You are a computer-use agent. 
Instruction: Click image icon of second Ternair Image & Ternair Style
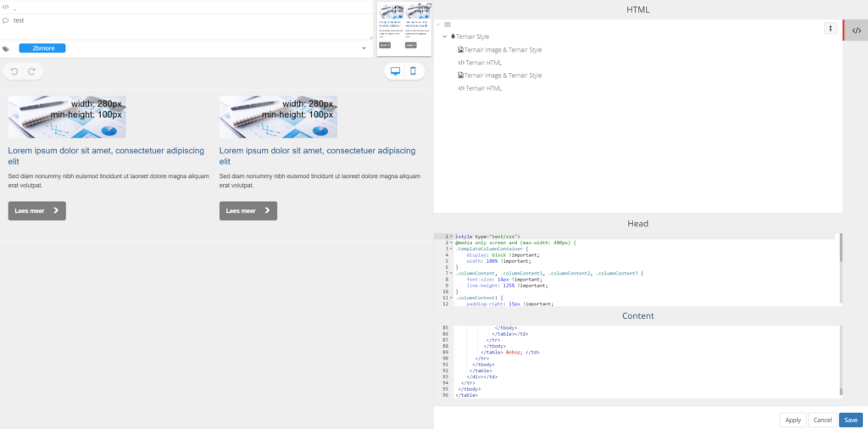tap(460, 75)
